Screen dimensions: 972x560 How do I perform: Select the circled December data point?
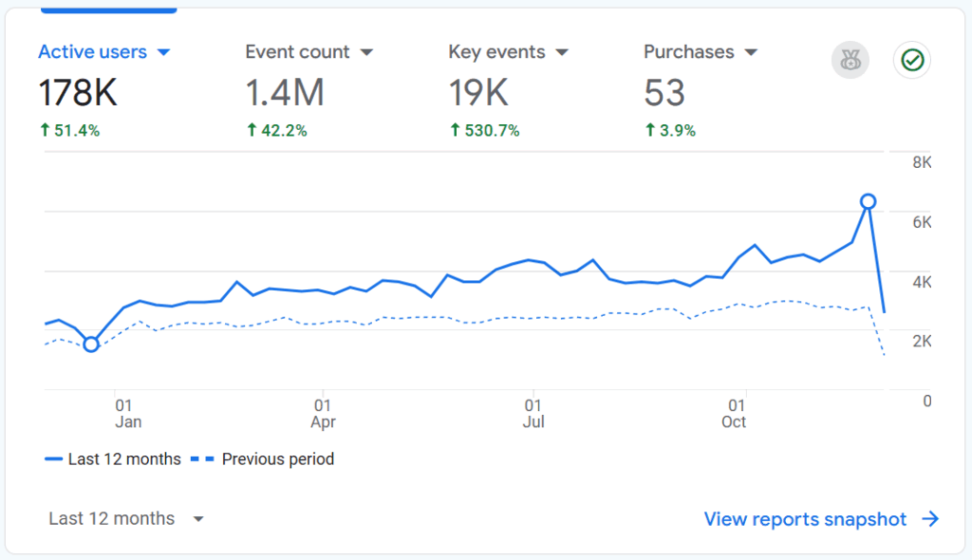point(91,345)
